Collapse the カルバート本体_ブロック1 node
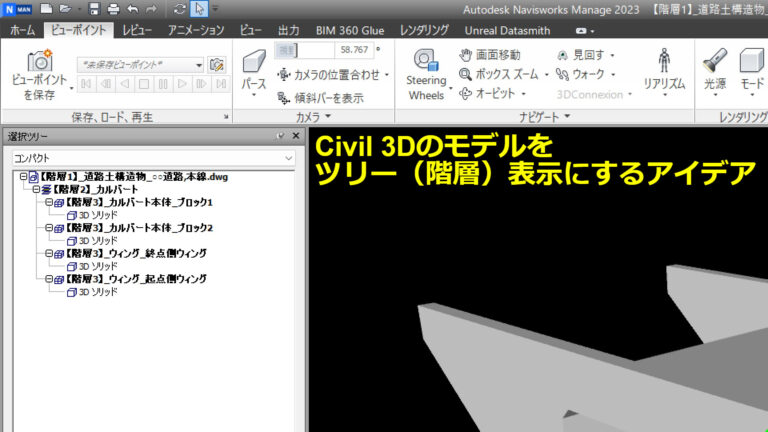Image resolution: width=768 pixels, height=432 pixels. (x=49, y=202)
